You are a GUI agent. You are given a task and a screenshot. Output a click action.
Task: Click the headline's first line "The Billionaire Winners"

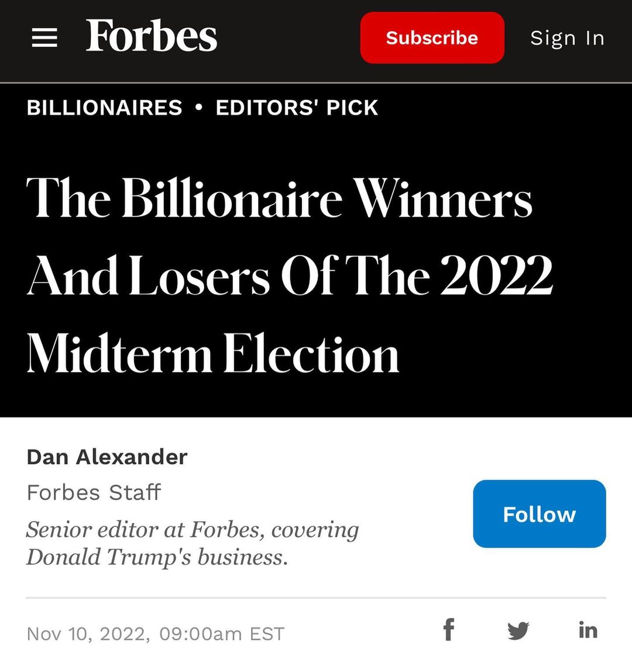(x=280, y=199)
